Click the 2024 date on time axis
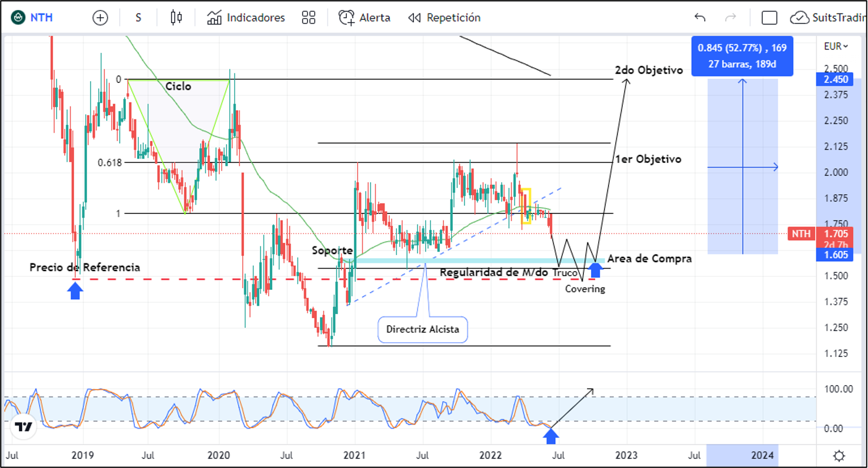 tap(762, 455)
